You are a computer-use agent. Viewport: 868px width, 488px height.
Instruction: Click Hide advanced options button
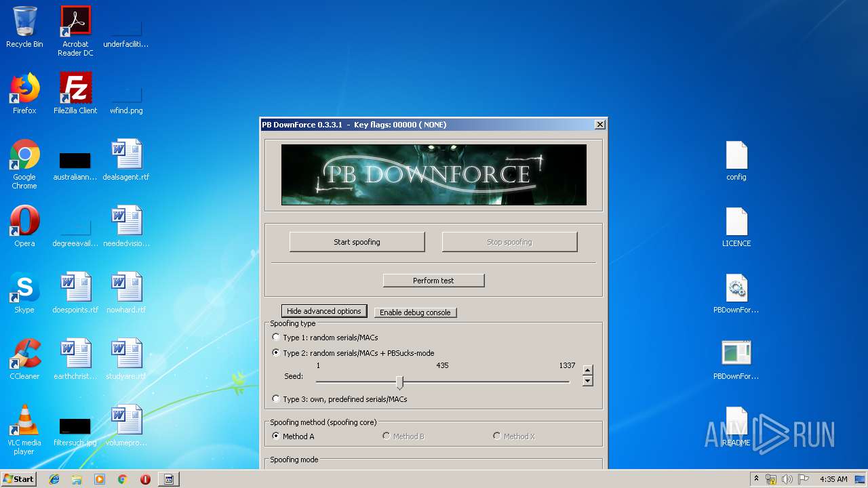324,311
